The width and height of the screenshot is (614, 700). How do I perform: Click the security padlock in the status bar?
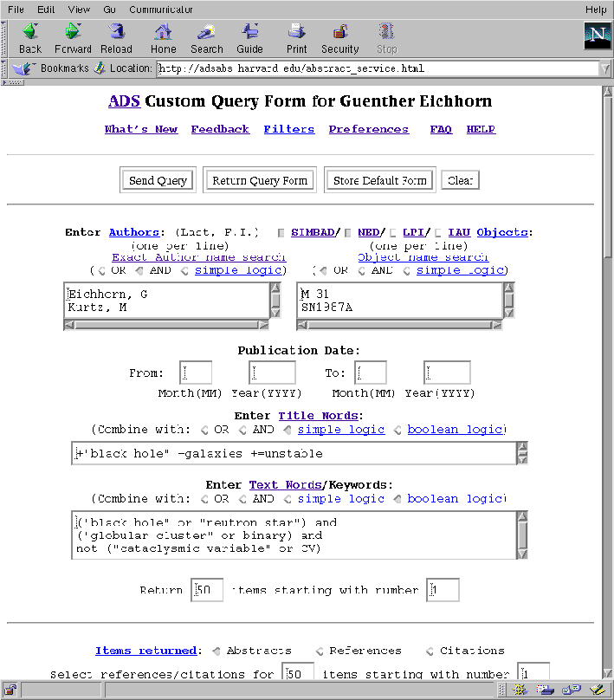click(x=10, y=690)
